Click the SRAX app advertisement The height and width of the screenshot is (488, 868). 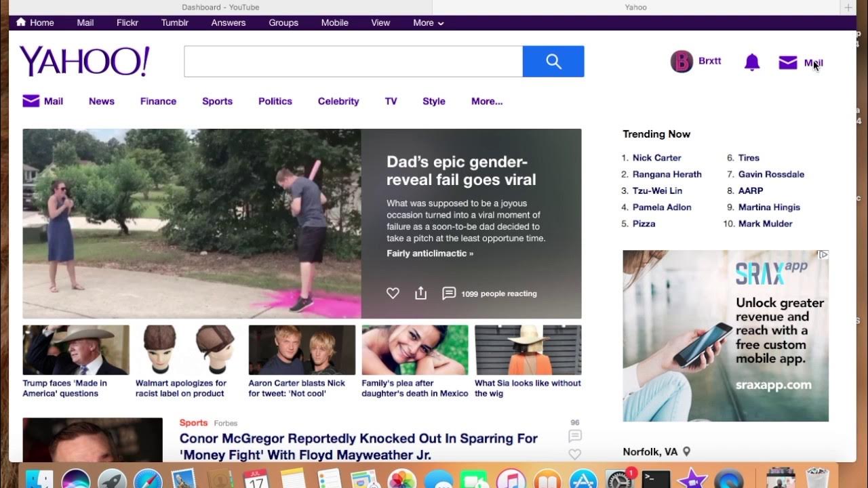point(726,335)
